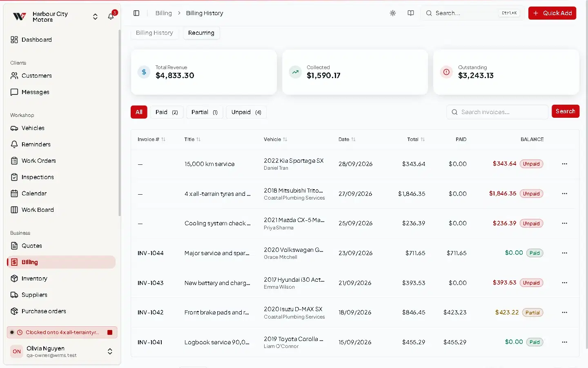Click the Harbour City Motors logo
This screenshot has height=368, width=588.
[20, 16]
